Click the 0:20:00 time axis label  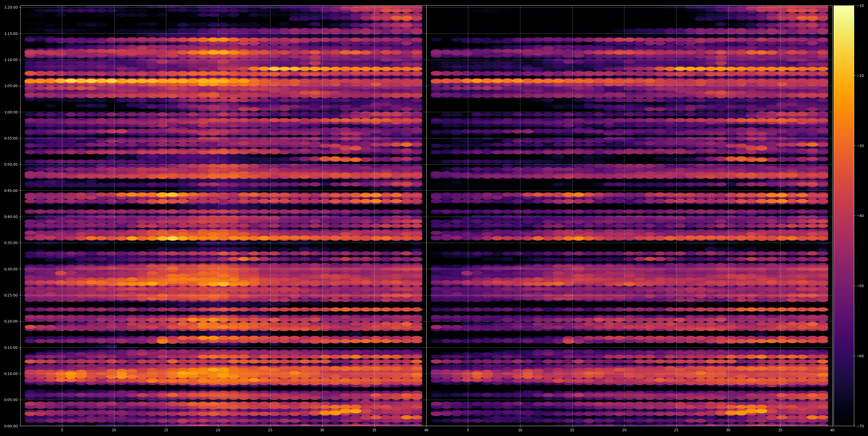[x=11, y=321]
